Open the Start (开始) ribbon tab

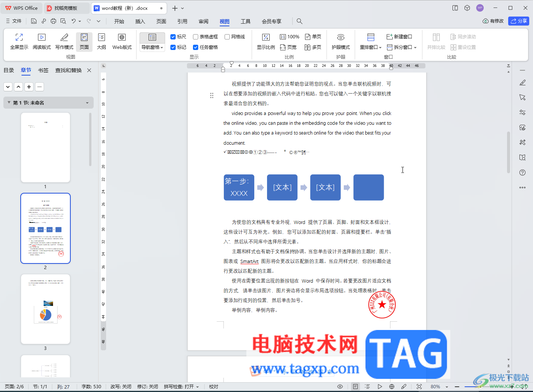[119, 21]
